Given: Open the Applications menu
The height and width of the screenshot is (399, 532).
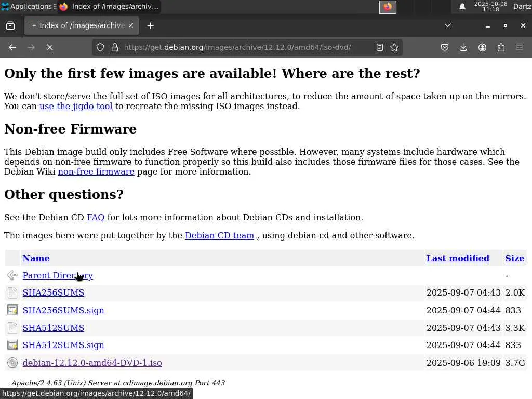Looking at the screenshot, I should coord(28,6).
